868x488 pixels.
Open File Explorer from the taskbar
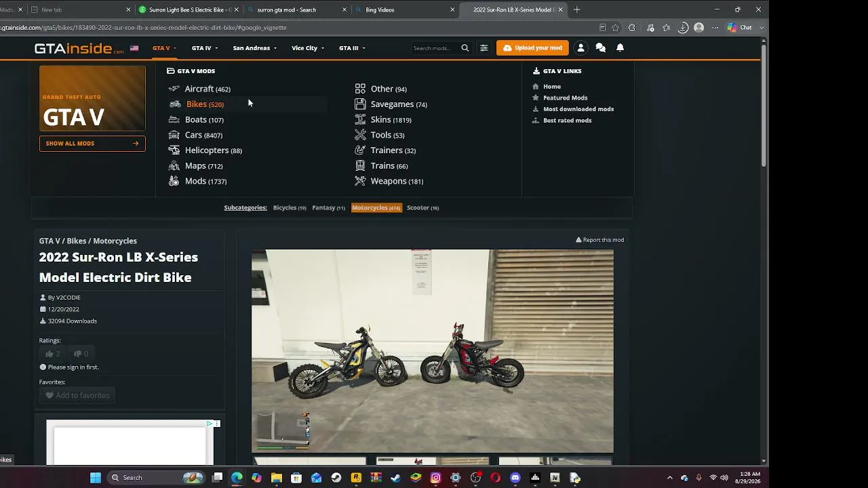(277, 478)
